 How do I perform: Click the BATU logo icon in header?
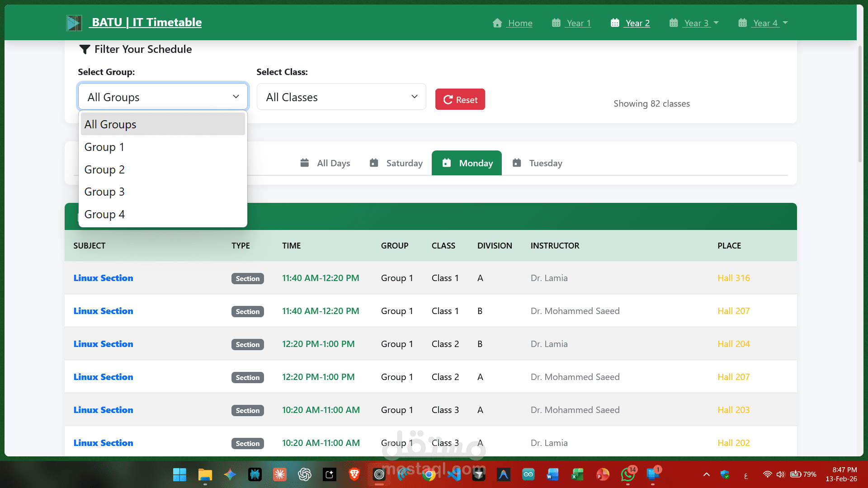[74, 23]
